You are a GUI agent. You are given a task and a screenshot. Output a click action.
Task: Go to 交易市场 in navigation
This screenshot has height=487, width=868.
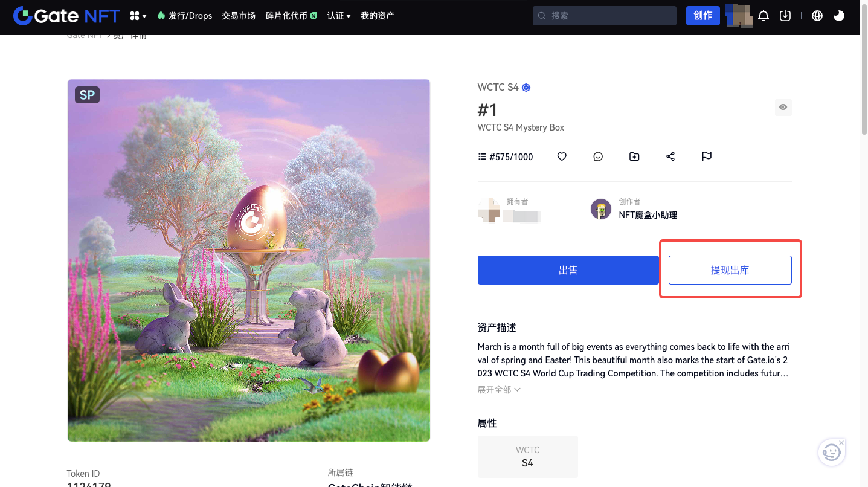tap(239, 16)
